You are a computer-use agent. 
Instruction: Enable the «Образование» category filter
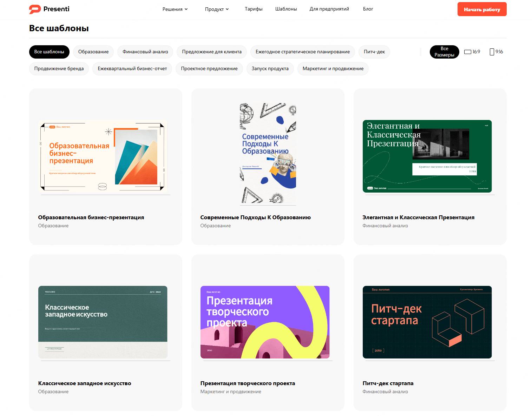[x=93, y=52]
